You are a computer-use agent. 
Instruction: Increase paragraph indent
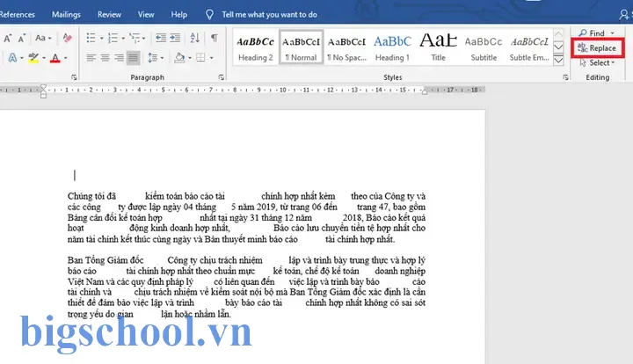[x=175, y=38]
